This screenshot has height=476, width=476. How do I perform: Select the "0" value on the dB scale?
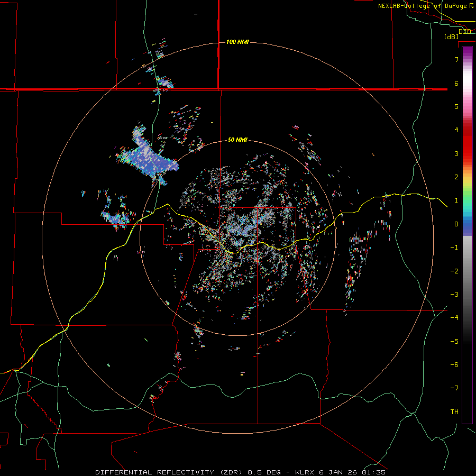coord(456,224)
